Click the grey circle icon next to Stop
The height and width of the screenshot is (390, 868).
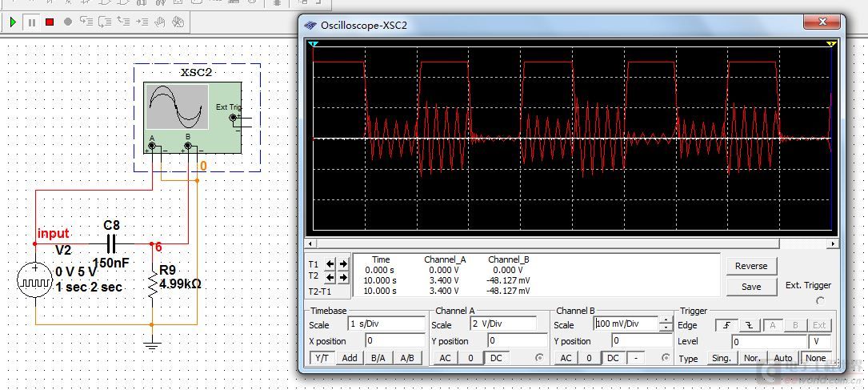coord(68,22)
